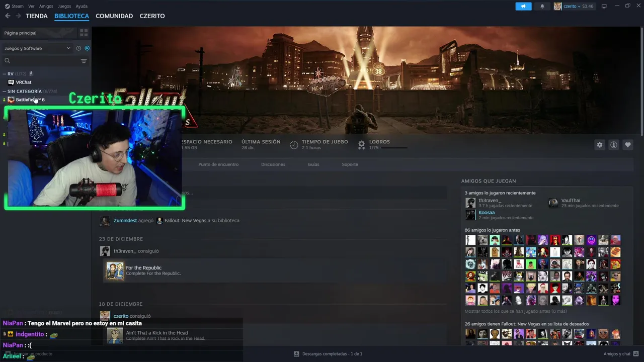644x362 pixels.
Task: Open Big Picture monitor icon
Action: pyautogui.click(x=604, y=6)
